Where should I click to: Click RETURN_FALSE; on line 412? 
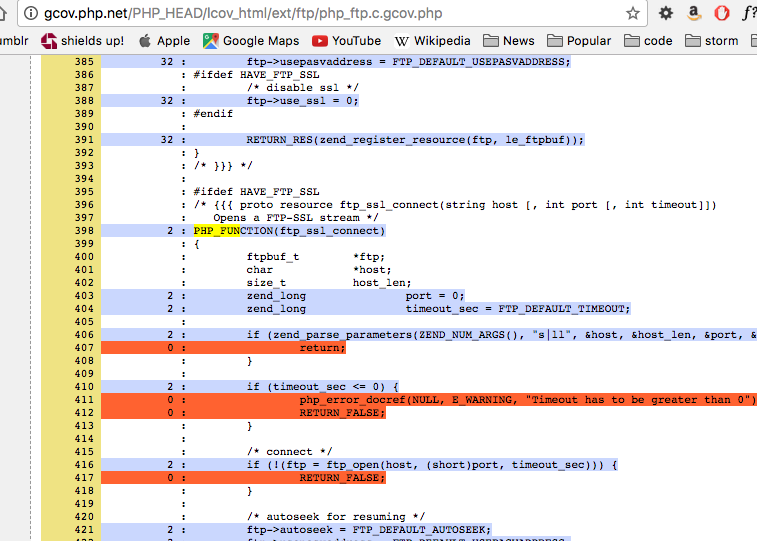[x=342, y=413]
